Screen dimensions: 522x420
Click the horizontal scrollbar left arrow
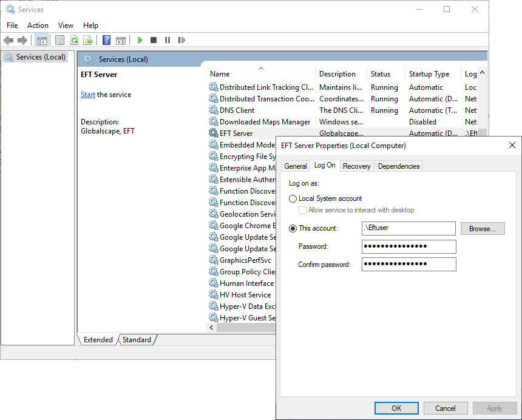212,328
